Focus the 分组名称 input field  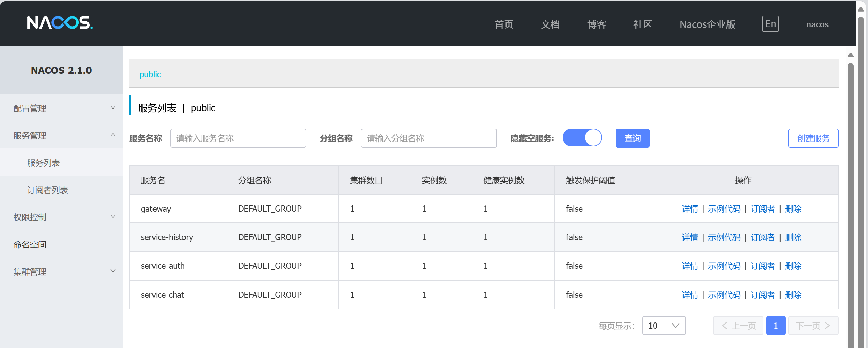tap(429, 138)
